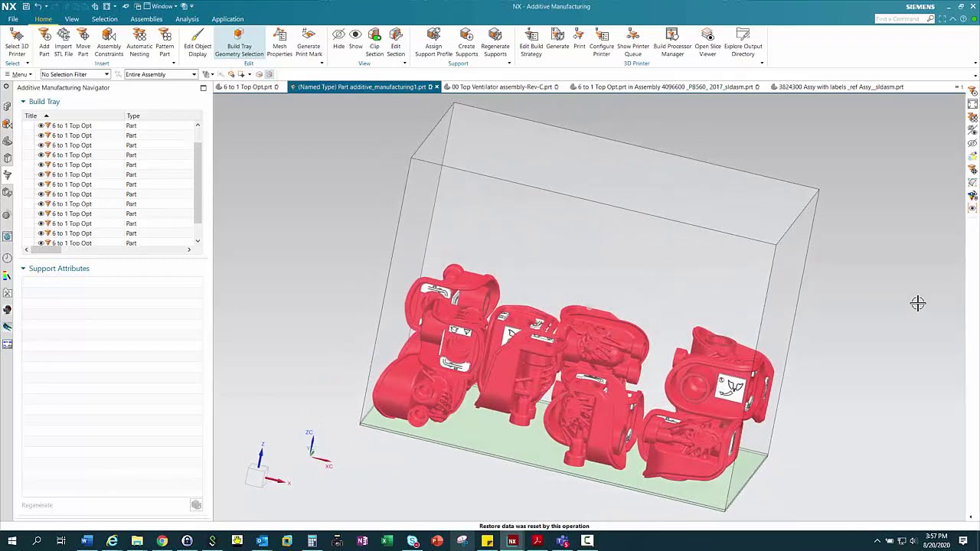This screenshot has width=980, height=551.
Task: Run Automatic Nesting
Action: 139,42
